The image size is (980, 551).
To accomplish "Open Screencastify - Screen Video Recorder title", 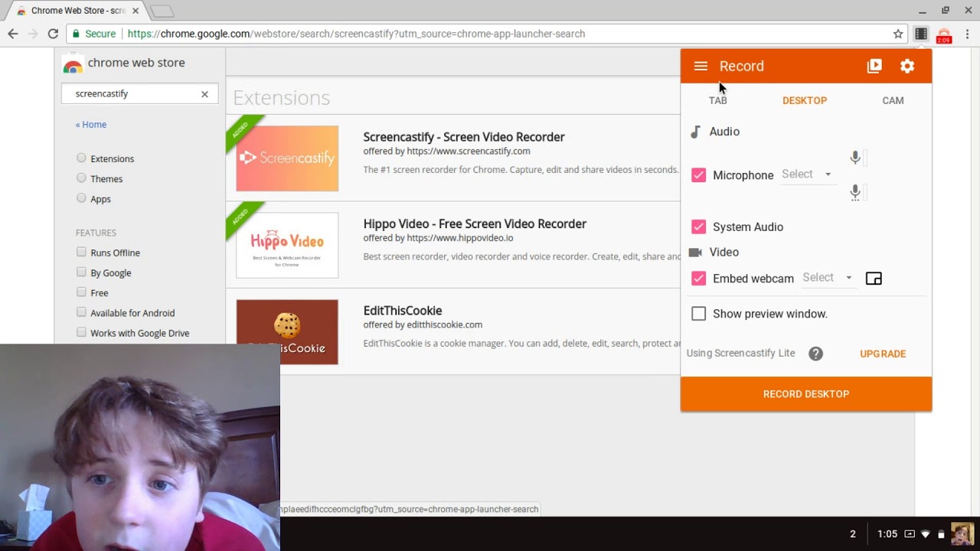I will (x=464, y=137).
